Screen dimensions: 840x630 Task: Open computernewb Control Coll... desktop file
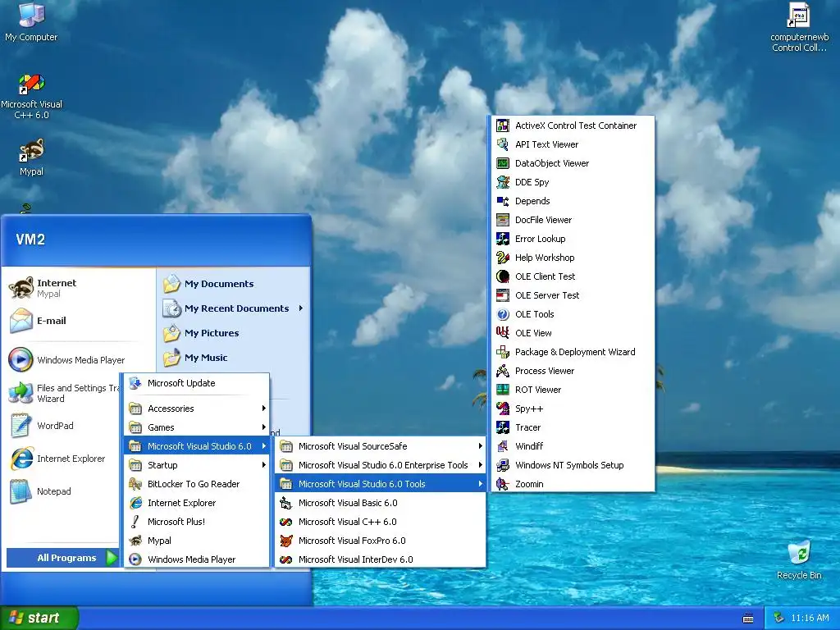click(799, 27)
